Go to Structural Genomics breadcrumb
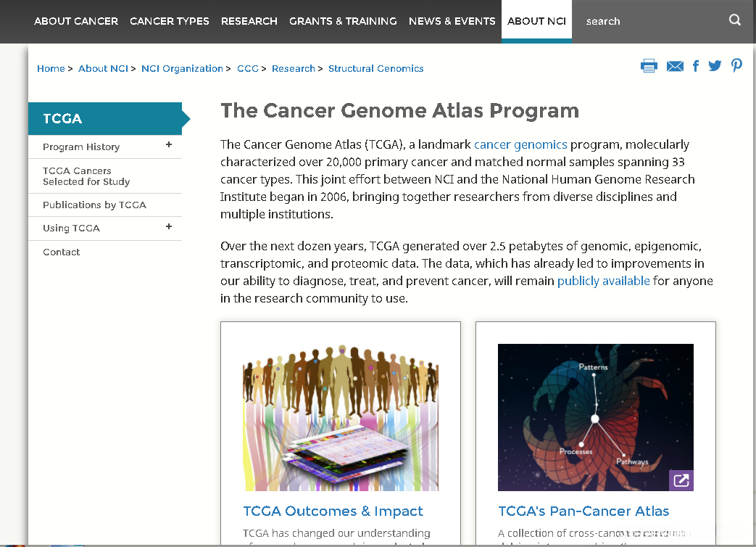The height and width of the screenshot is (547, 756). pos(375,69)
